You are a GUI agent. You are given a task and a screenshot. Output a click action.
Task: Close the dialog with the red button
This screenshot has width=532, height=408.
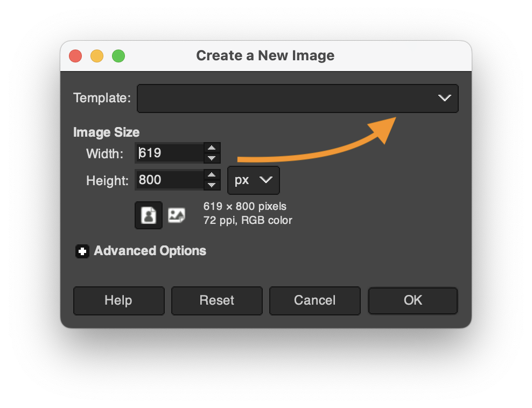[75, 56]
